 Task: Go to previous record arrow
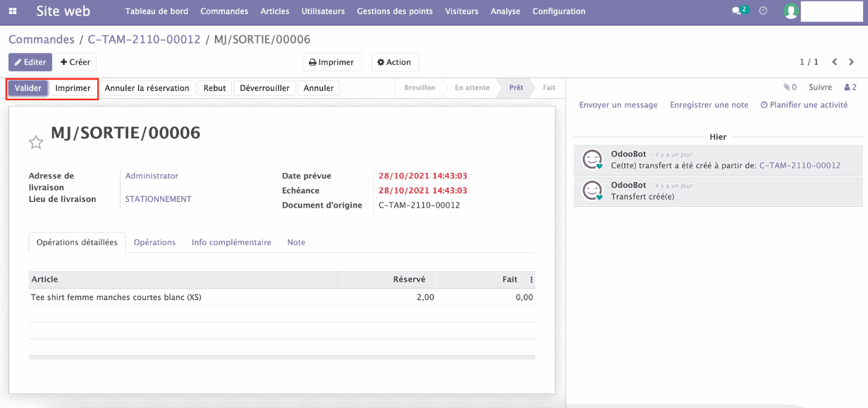tap(835, 62)
